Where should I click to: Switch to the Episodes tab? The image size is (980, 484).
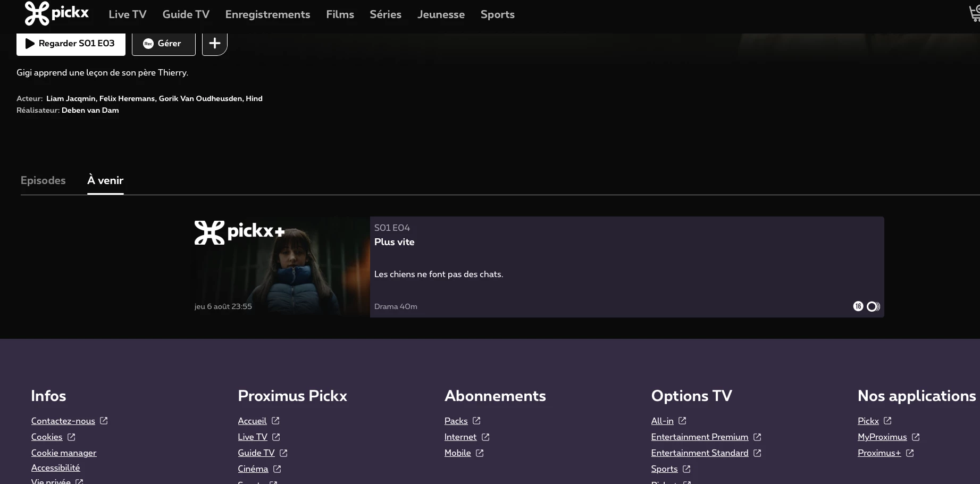pos(43,180)
